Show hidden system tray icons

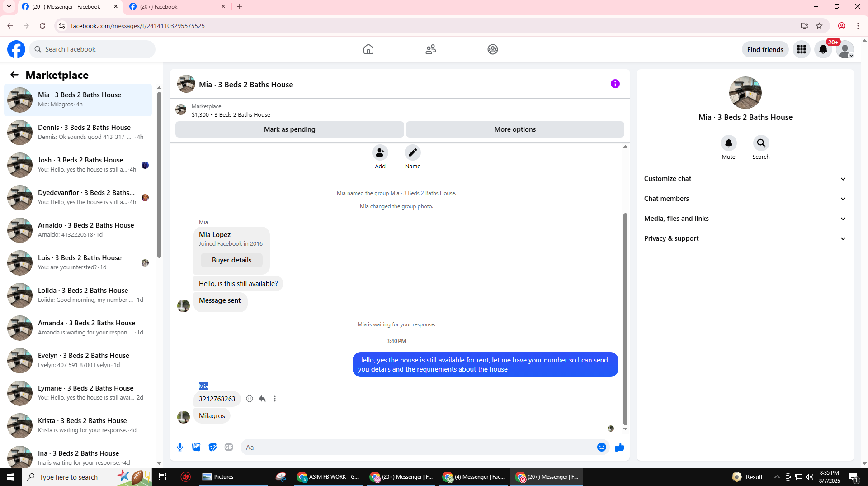pos(777,477)
